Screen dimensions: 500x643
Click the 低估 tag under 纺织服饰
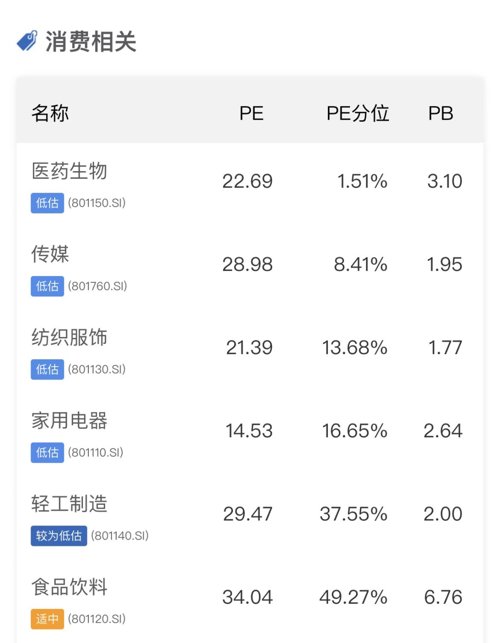coord(47,369)
